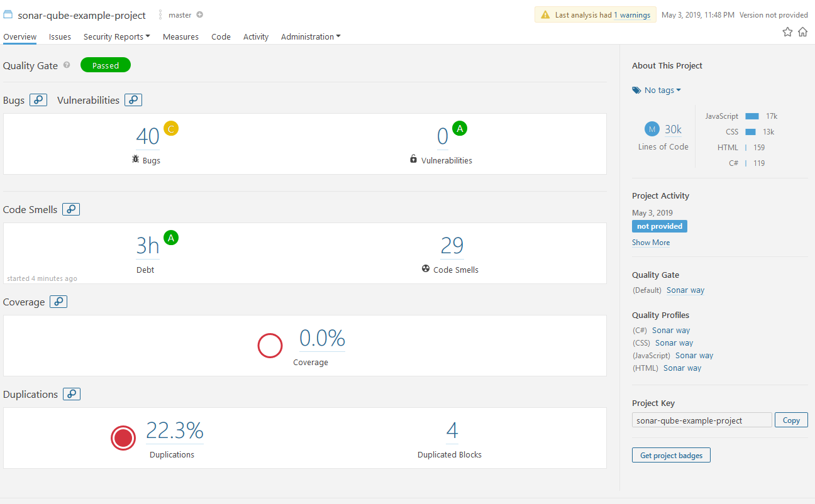Click the bug icon next to the Bugs label
815x504 pixels.
pyautogui.click(x=135, y=160)
